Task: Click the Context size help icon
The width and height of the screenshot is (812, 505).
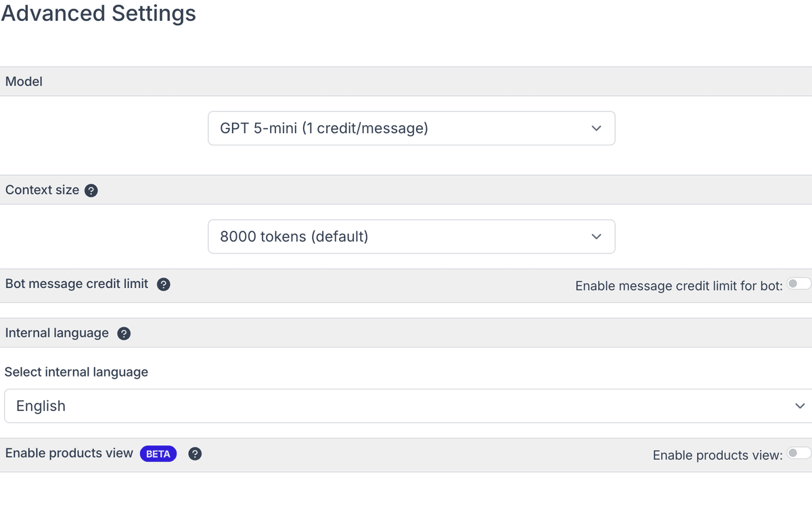Action: (x=91, y=191)
